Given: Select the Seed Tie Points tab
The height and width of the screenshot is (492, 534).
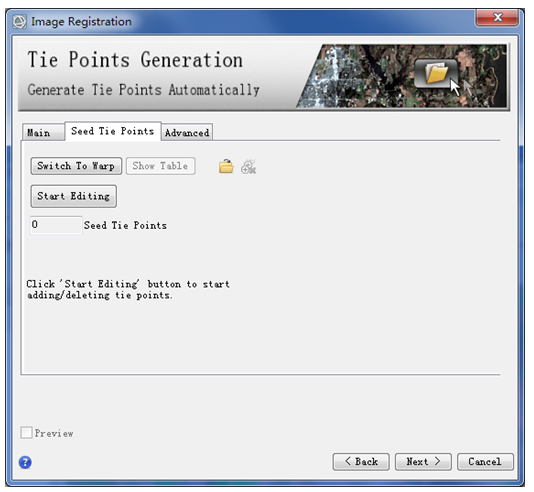Looking at the screenshot, I should coord(113,131).
